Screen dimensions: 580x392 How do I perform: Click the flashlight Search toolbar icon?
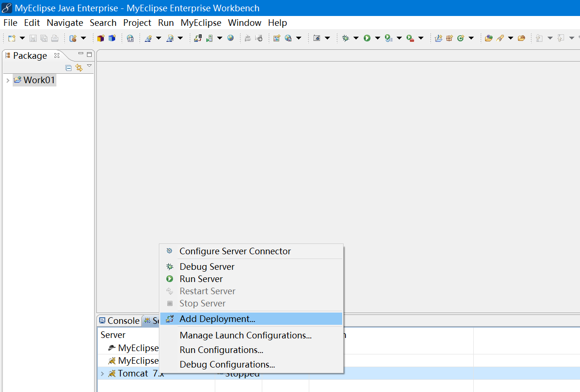[500, 38]
